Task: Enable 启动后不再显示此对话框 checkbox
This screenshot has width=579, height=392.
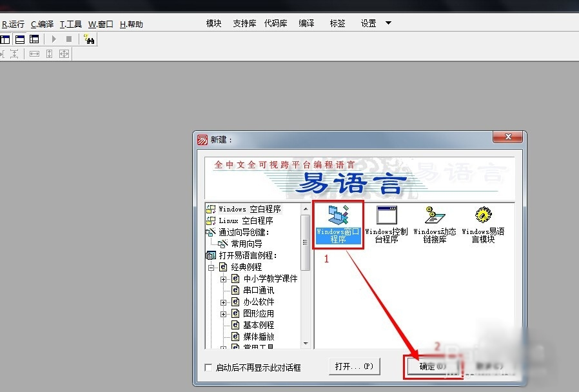Action: [x=208, y=367]
